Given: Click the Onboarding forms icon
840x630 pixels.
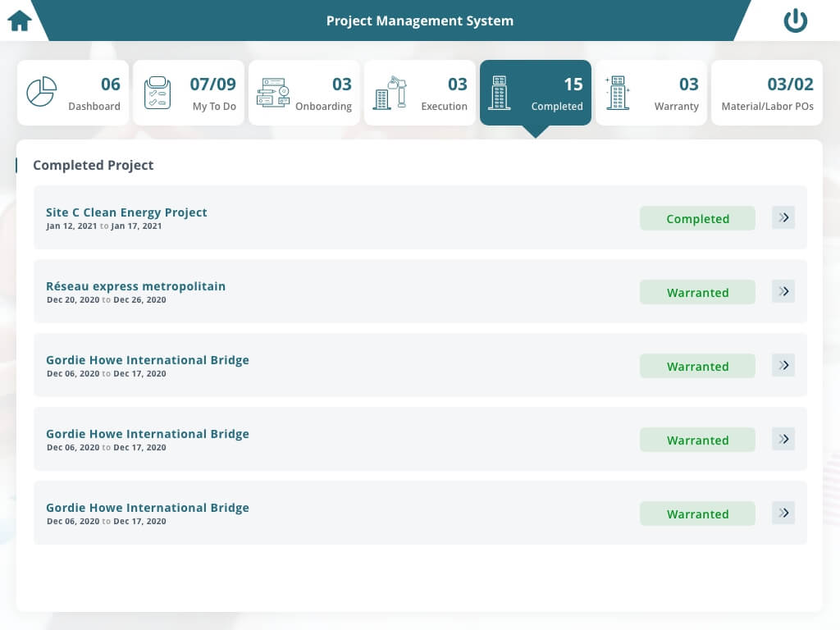Looking at the screenshot, I should coord(273,93).
